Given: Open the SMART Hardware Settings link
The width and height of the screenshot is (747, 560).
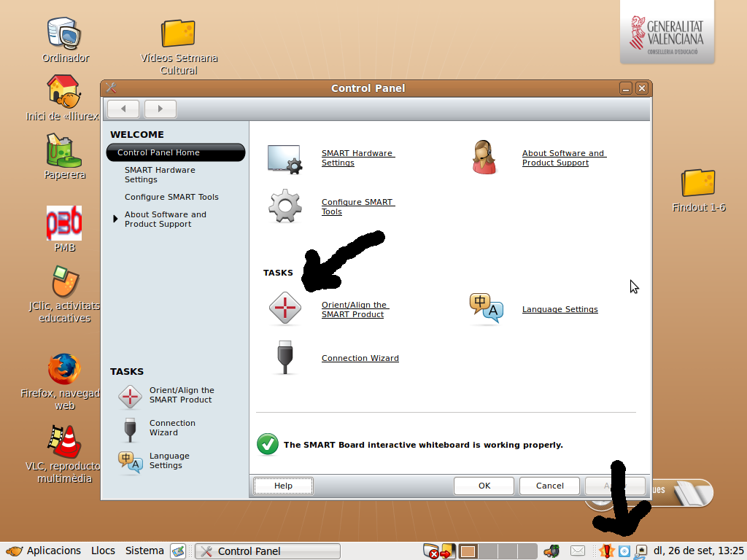Looking at the screenshot, I should point(357,158).
